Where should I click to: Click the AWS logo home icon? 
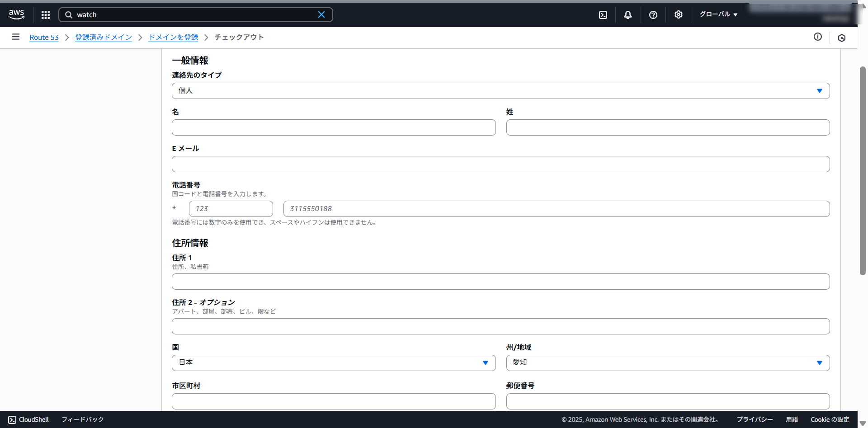coord(16,14)
